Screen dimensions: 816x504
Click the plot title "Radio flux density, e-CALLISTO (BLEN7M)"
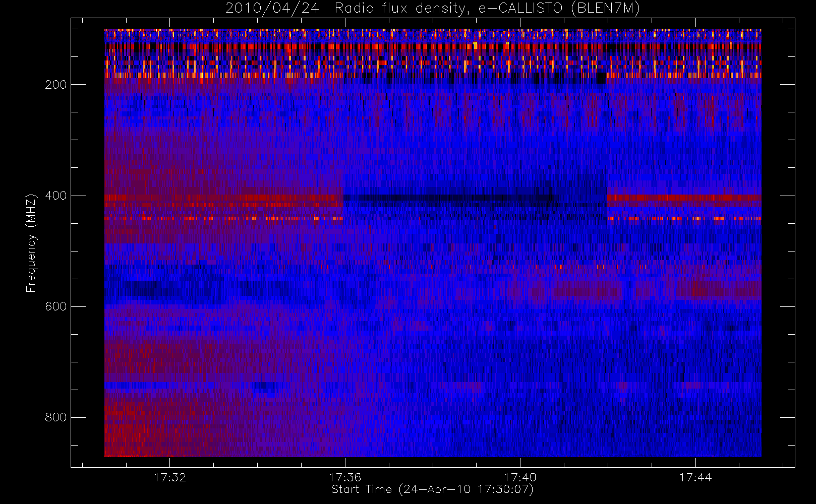[x=487, y=9]
